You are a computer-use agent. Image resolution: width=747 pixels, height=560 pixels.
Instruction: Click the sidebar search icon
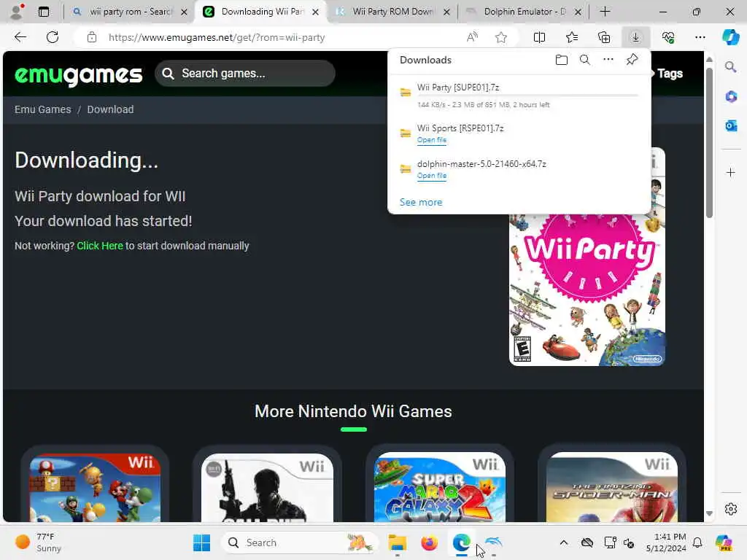tap(730, 67)
